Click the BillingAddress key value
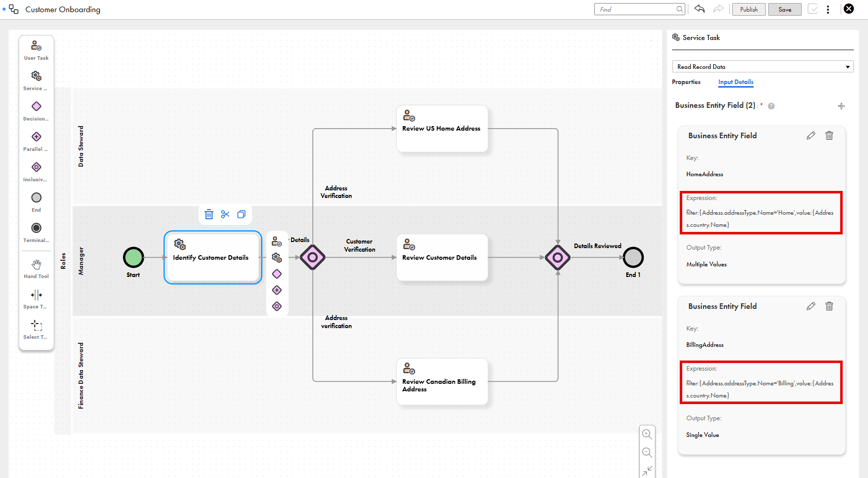 point(705,345)
